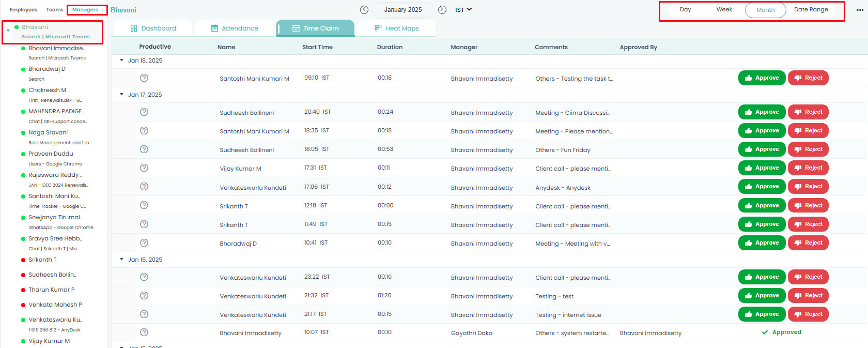Select Praveen Duddu in the employee list
The image size is (868, 348).
(51, 154)
